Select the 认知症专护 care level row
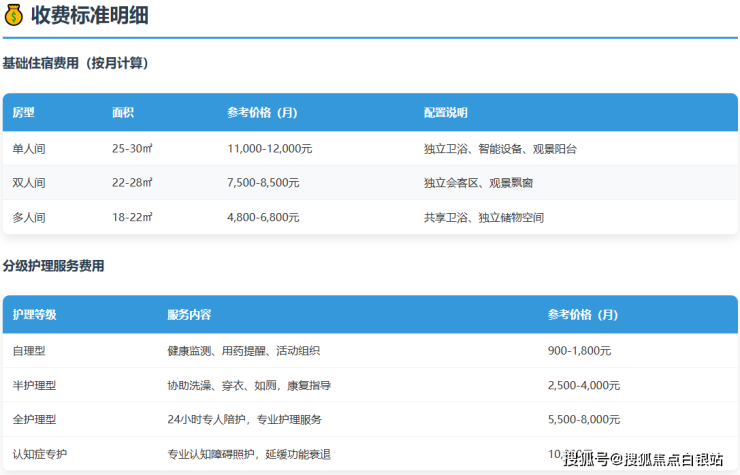The width and height of the screenshot is (740, 475). [39, 454]
